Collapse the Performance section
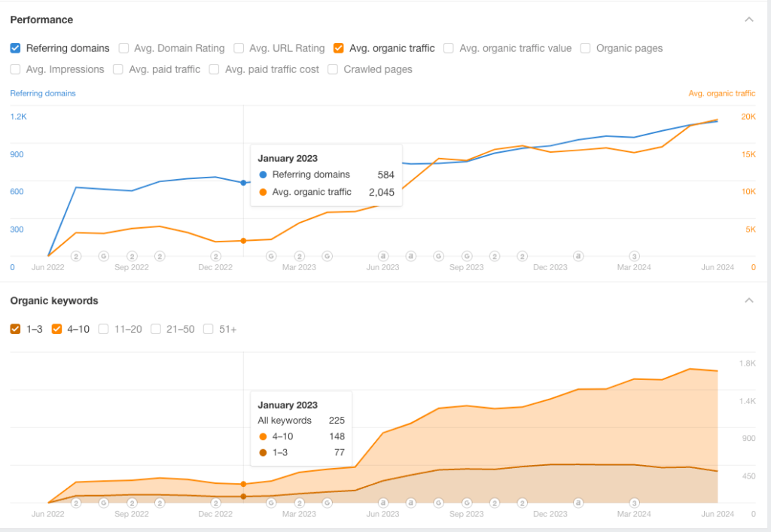 pos(748,20)
